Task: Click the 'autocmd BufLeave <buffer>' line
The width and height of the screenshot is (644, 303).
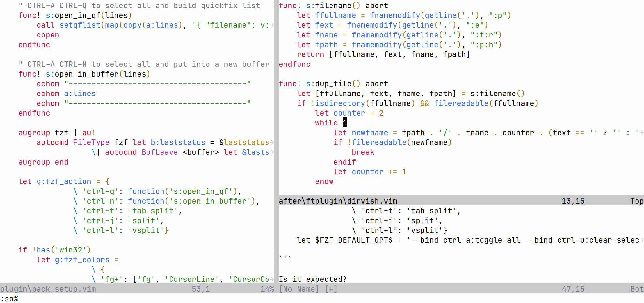Action: coord(183,152)
